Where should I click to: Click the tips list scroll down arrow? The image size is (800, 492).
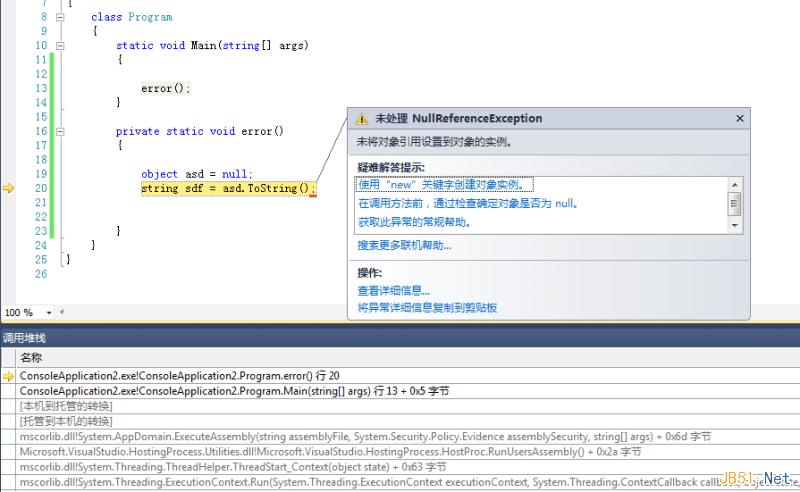point(735,225)
